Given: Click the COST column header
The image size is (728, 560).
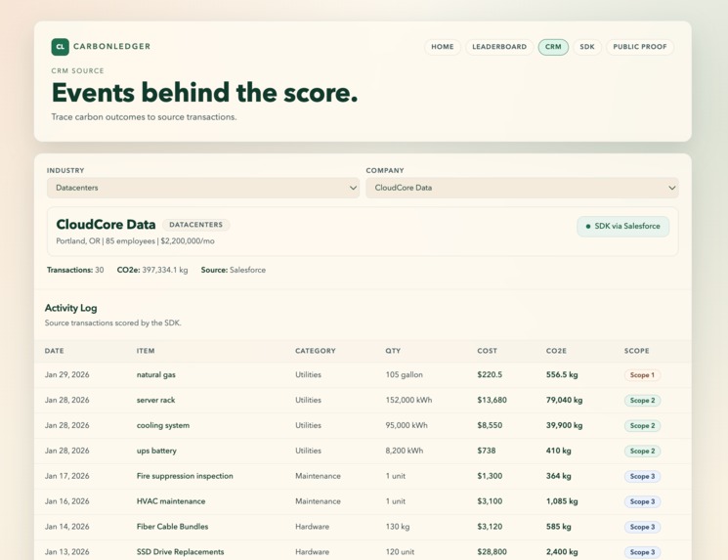Looking at the screenshot, I should [x=487, y=351].
